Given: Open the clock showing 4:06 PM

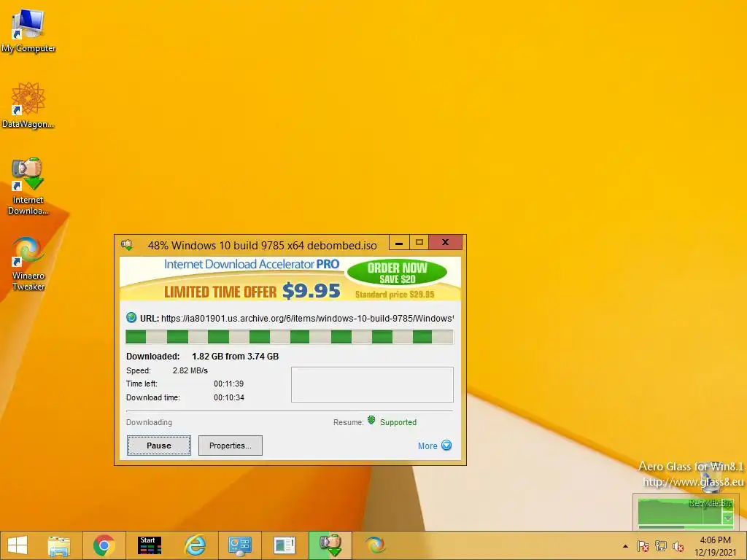Looking at the screenshot, I should [715, 546].
